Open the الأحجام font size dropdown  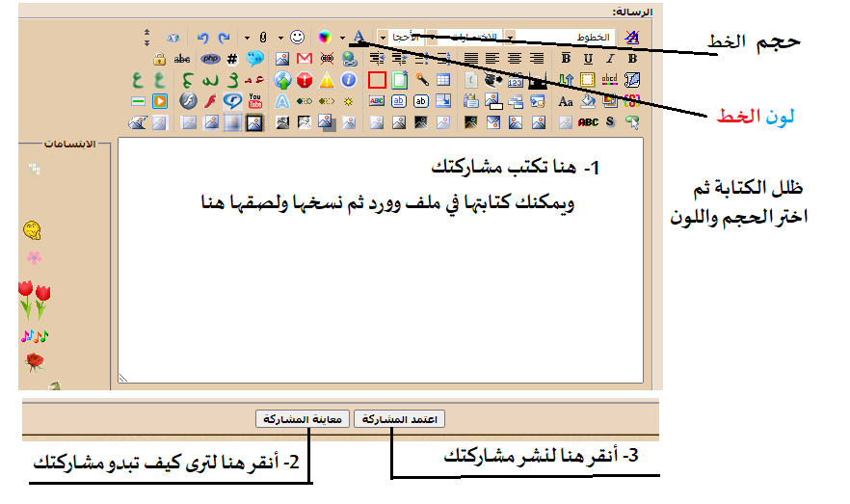(x=402, y=38)
